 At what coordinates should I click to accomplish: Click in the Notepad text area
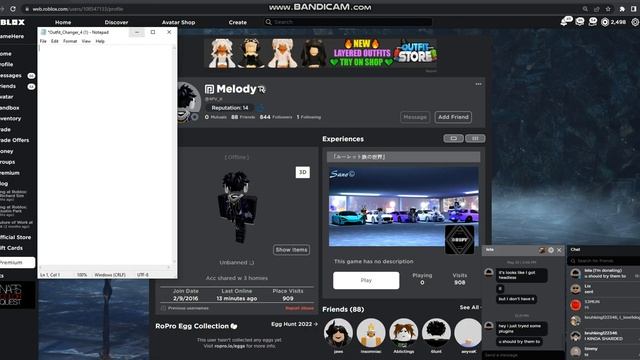(x=105, y=155)
